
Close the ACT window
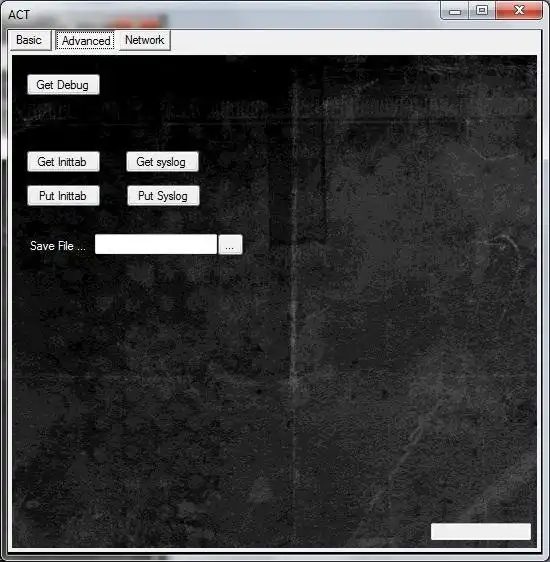point(519,10)
